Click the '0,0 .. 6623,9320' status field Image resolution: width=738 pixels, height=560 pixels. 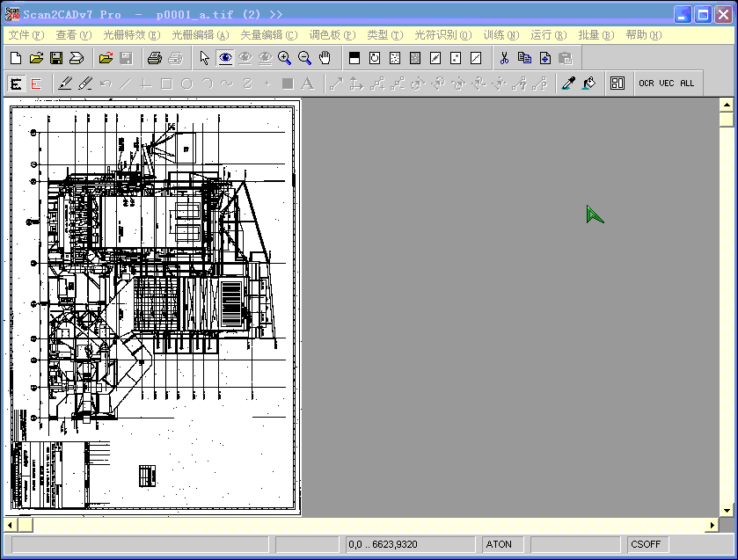[410, 544]
